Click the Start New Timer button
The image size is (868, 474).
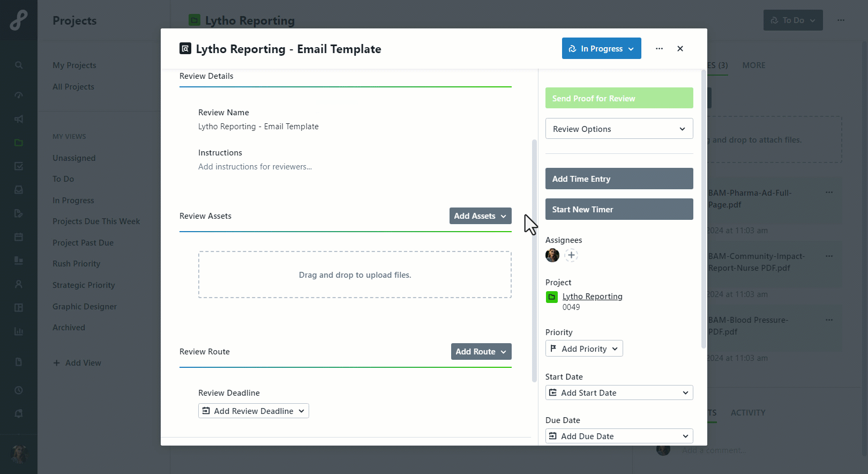coord(619,209)
